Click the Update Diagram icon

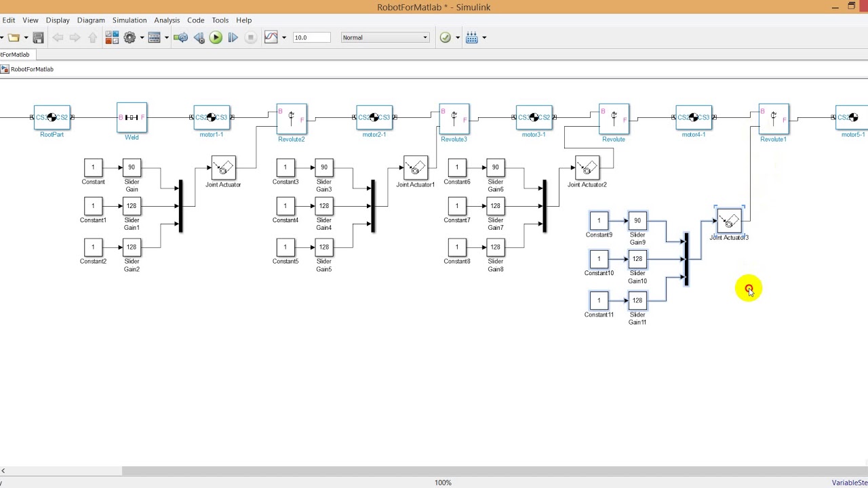pos(181,38)
